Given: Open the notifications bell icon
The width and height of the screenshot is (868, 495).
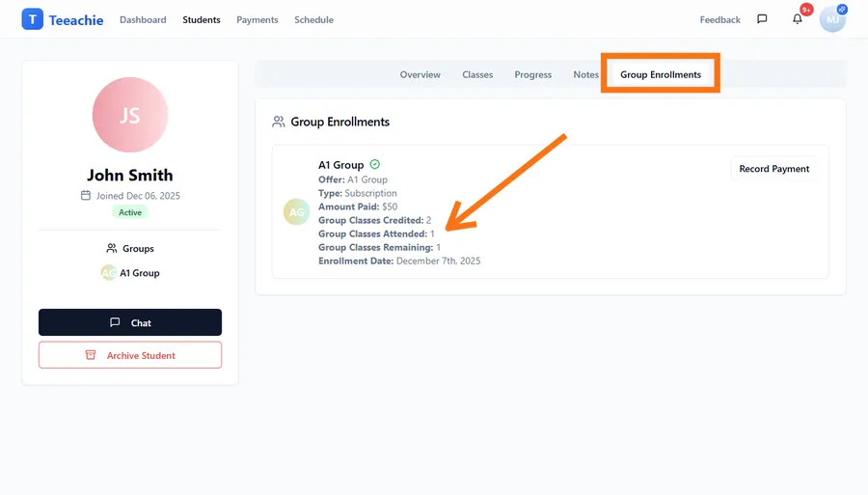Looking at the screenshot, I should click(798, 19).
